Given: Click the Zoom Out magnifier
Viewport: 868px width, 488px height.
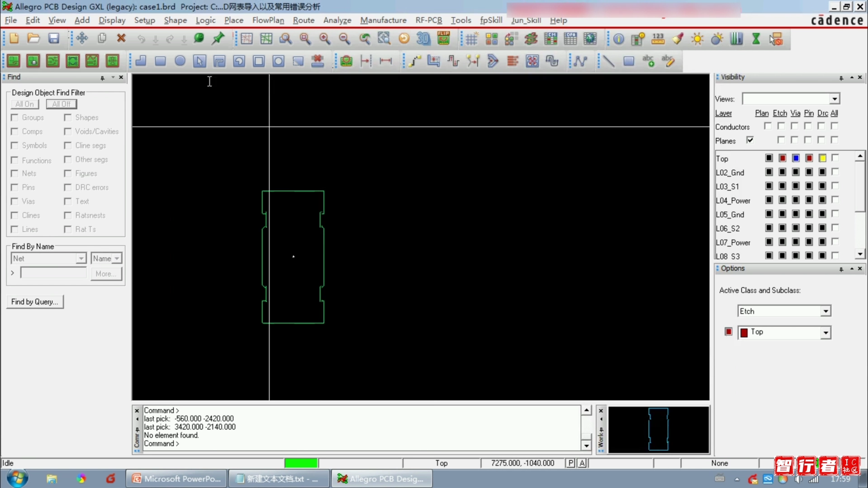Looking at the screenshot, I should click(x=345, y=39).
